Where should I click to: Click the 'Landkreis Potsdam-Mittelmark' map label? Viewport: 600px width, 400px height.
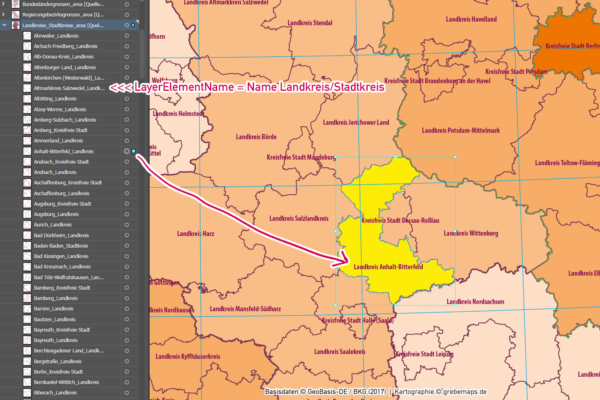tap(461, 131)
